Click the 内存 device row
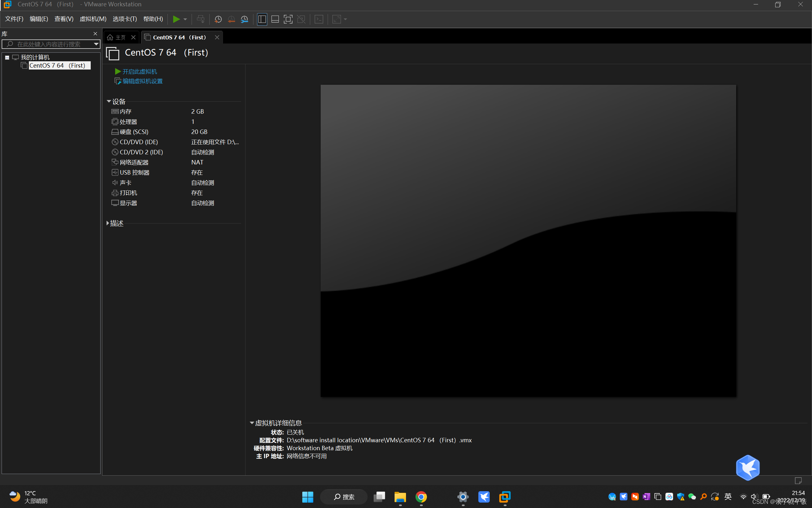This screenshot has width=812, height=508. 175,111
